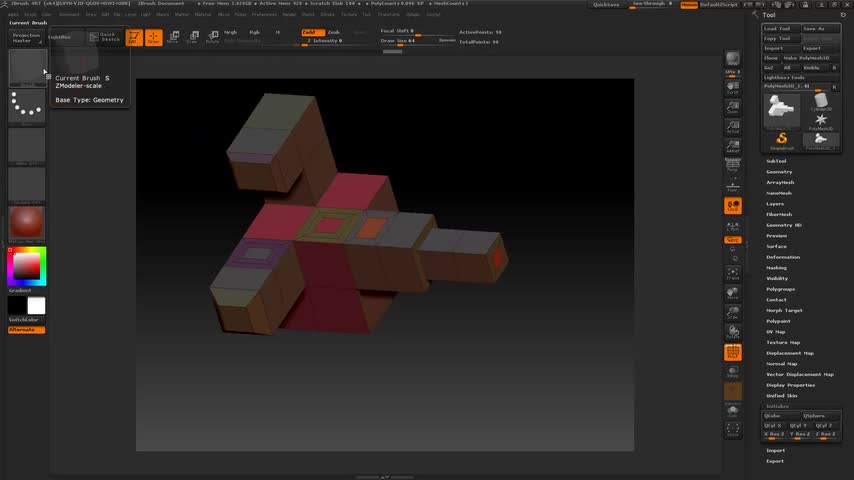This screenshot has width=854, height=480.
Task: Click Make PolyMesh3D button
Action: pyautogui.click(x=810, y=58)
